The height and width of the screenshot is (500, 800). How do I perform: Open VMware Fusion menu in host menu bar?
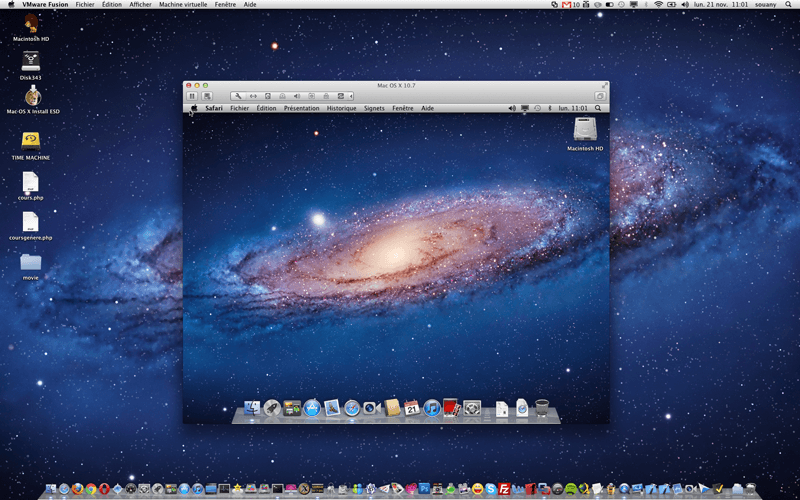tap(45, 5)
